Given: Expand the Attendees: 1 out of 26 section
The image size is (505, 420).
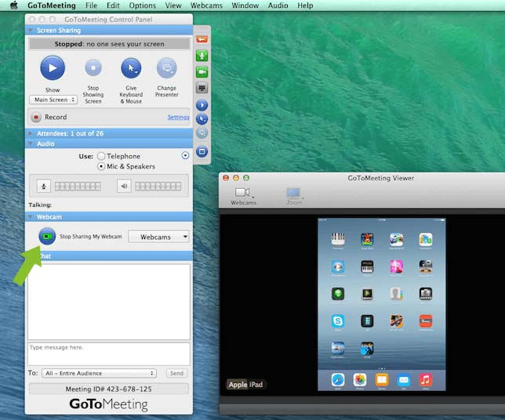Looking at the screenshot, I should (x=31, y=133).
